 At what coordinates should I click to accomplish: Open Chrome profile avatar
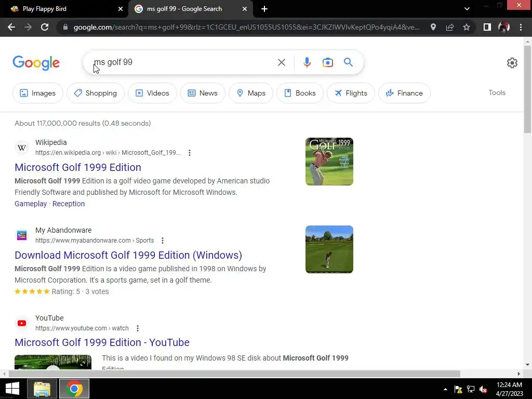click(504, 27)
